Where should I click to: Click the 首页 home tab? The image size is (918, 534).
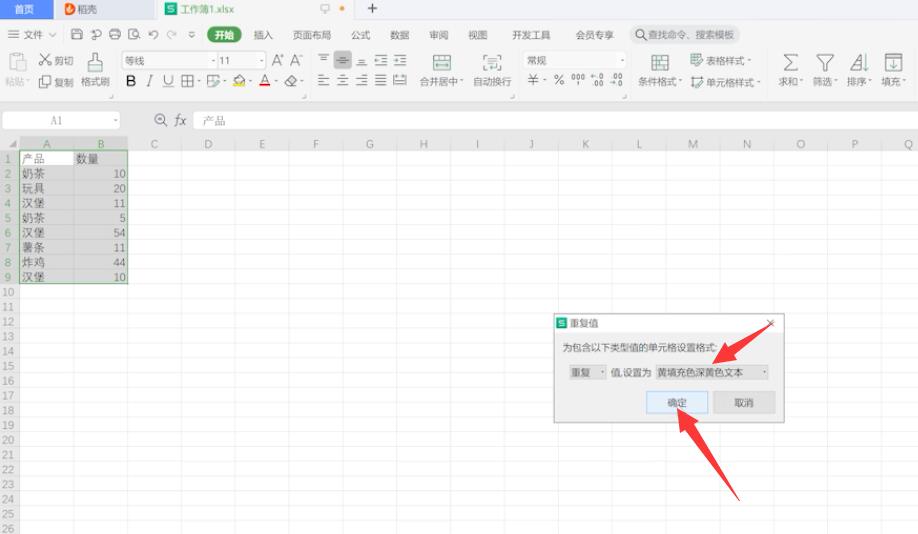pos(24,9)
